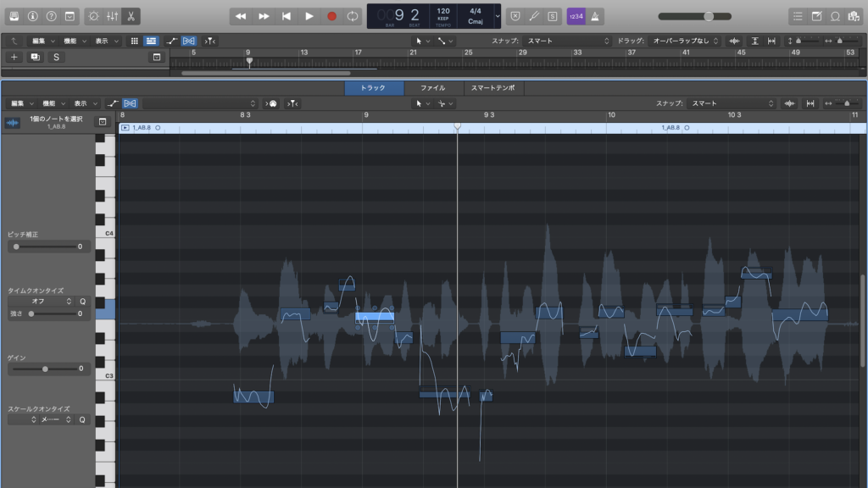Image resolution: width=868 pixels, height=488 pixels.
Task: Open display mode arrow beside Cmaj
Action: [x=497, y=16]
